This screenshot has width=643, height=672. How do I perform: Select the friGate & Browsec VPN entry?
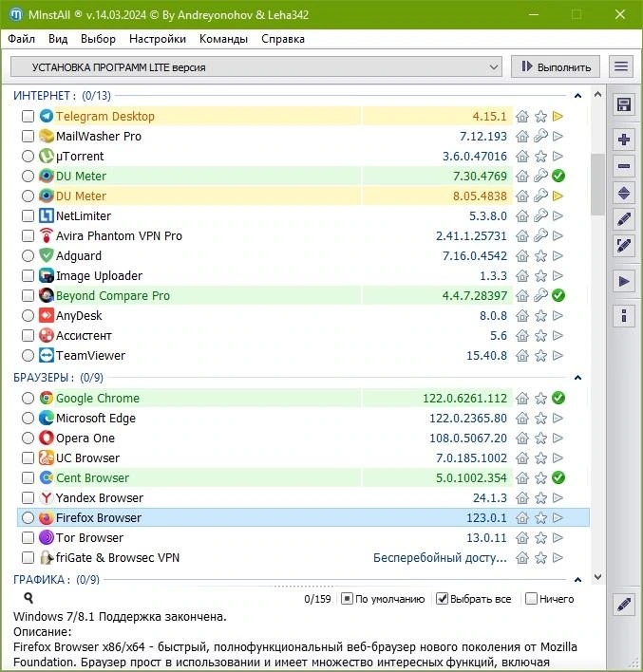[303, 557]
